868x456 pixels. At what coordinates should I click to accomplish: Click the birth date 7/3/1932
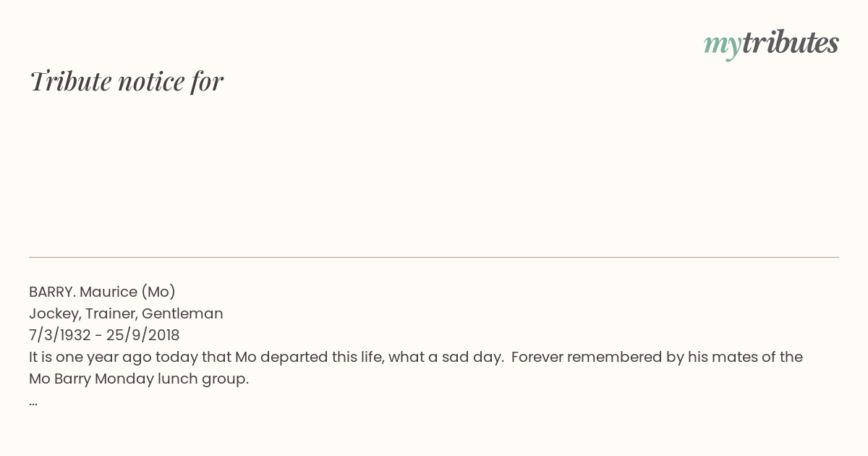click(60, 335)
